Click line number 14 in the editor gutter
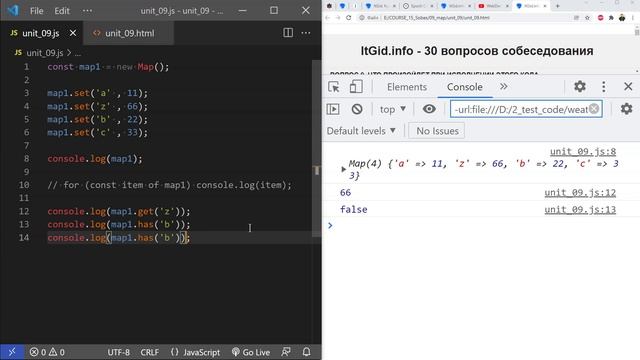Screen dimensions: 640x360 click(x=24, y=238)
